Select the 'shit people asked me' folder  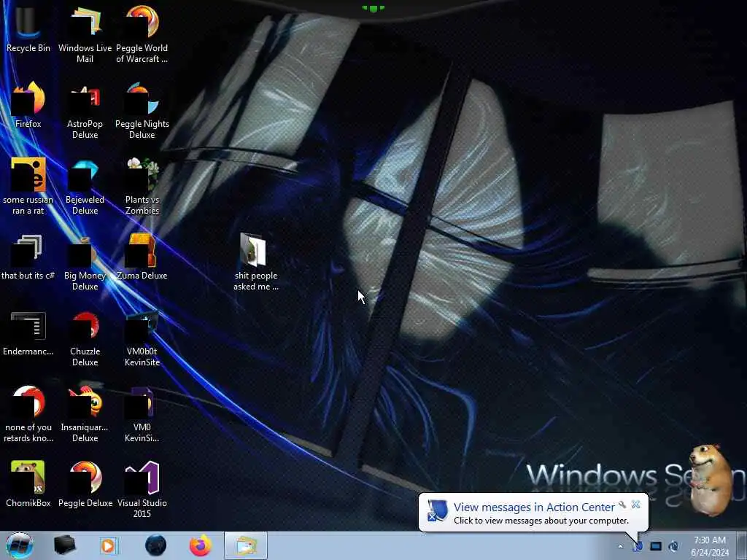tap(256, 262)
